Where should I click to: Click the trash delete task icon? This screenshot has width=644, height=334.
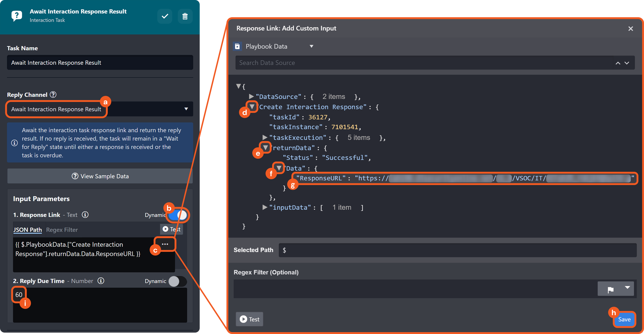(185, 17)
